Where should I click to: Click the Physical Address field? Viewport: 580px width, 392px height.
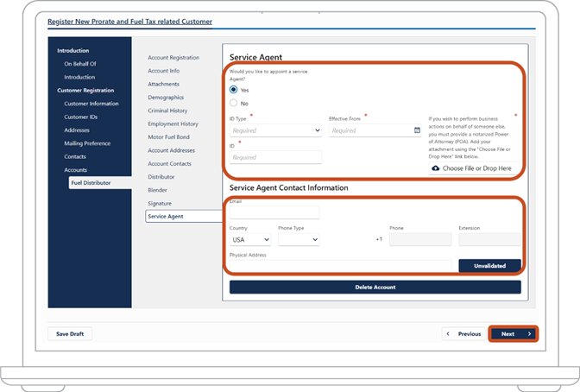(x=340, y=265)
